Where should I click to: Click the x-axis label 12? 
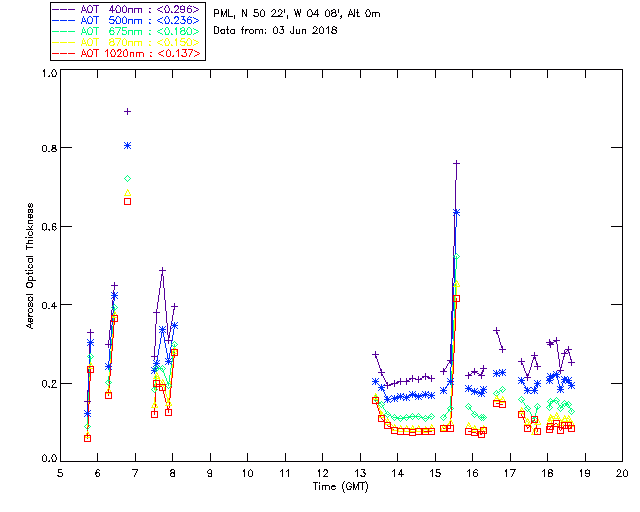pyautogui.click(x=322, y=473)
